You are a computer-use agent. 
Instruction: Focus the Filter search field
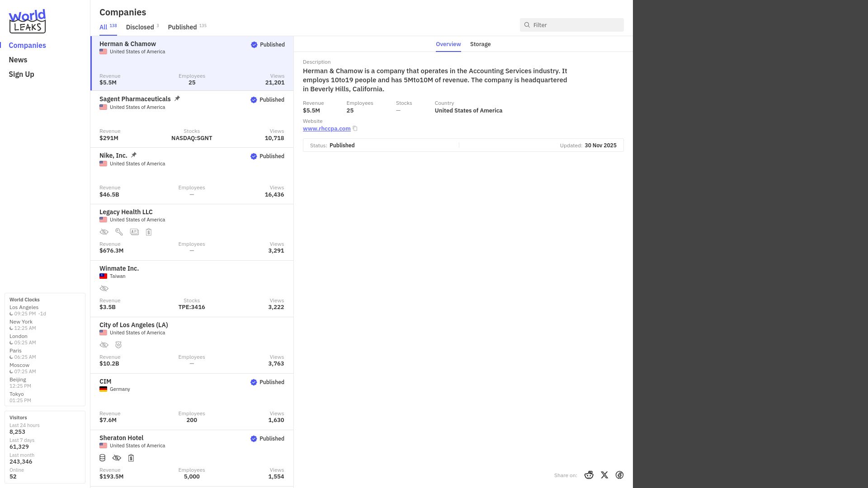pos(571,25)
